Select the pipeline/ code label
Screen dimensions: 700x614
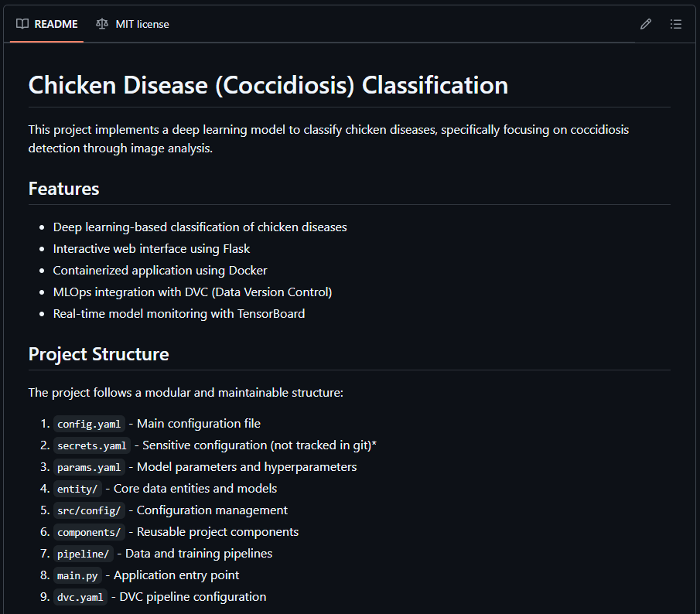[x=83, y=554]
